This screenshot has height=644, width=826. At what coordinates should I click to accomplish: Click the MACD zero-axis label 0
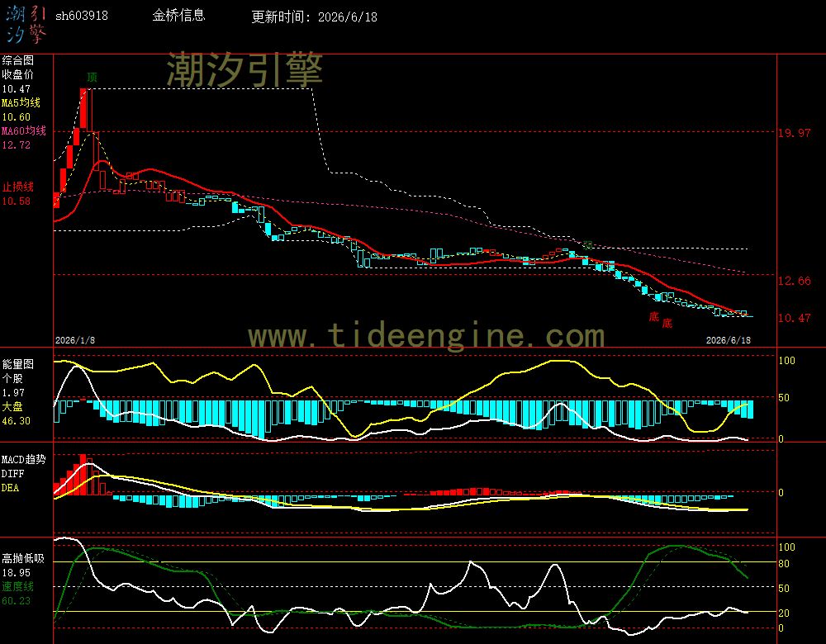pos(781,492)
